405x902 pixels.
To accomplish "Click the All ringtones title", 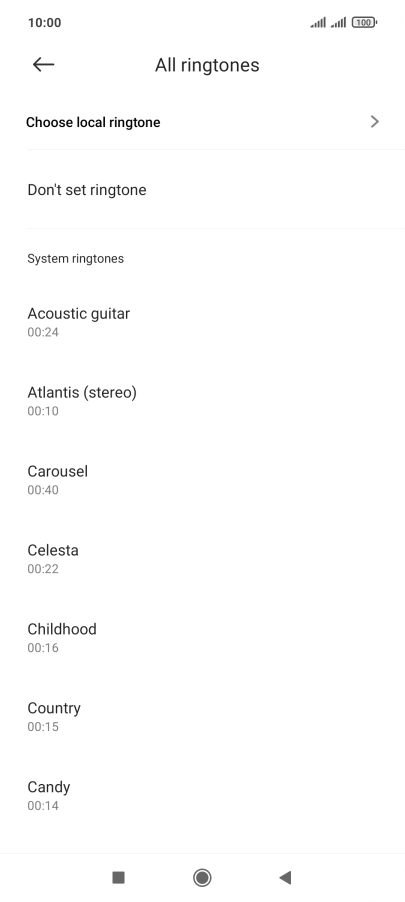I will tap(207, 65).
